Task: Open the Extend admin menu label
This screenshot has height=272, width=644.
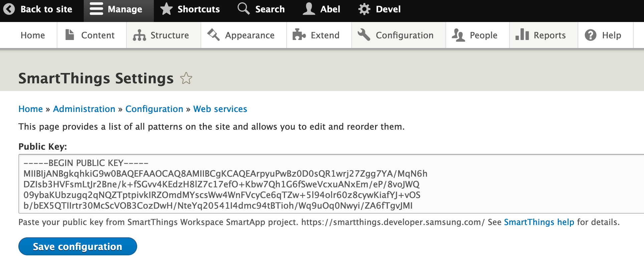Action: tap(325, 35)
